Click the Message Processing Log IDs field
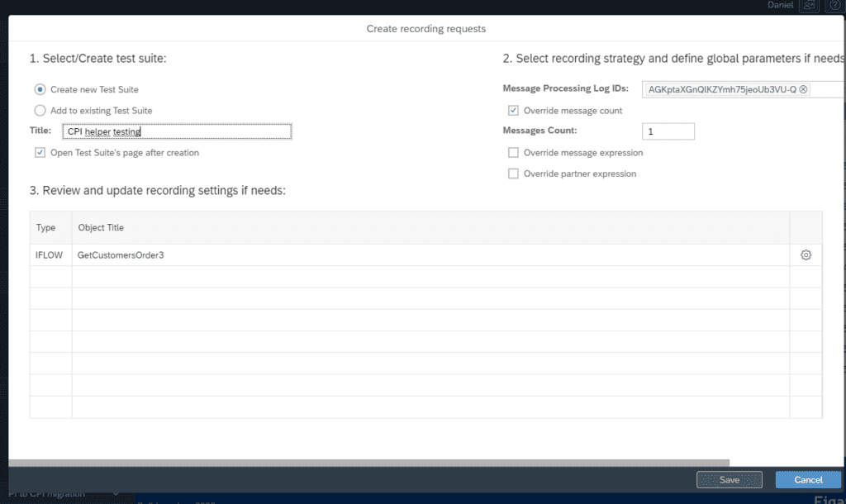846x504 pixels. [744, 89]
